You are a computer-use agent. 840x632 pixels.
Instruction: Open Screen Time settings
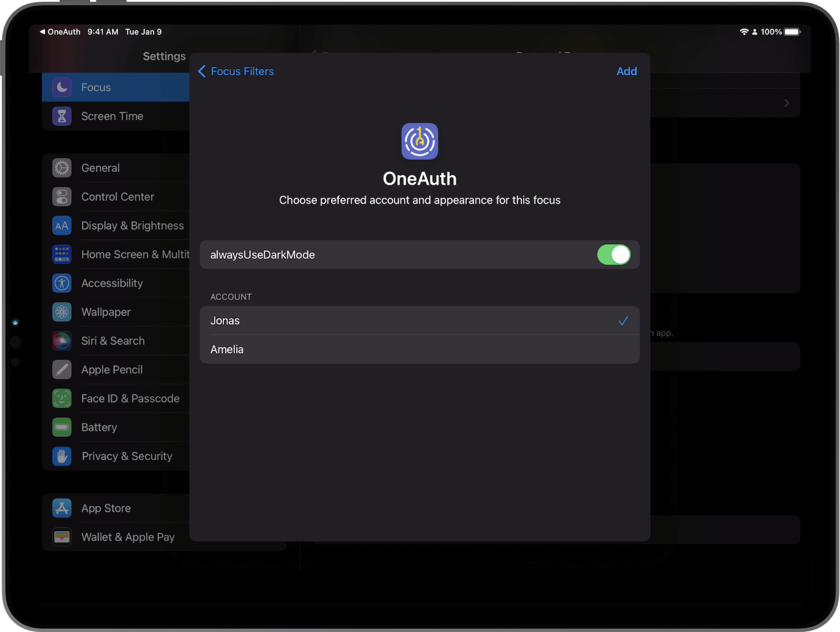pos(116,116)
